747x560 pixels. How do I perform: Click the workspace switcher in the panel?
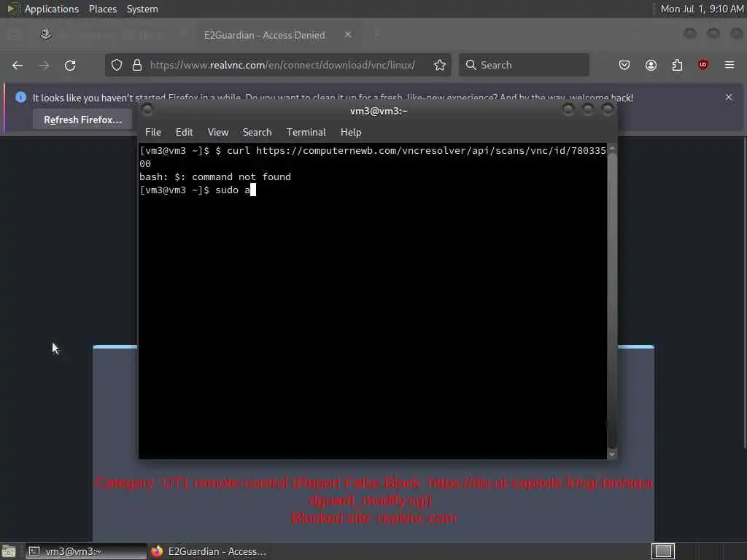point(663,551)
